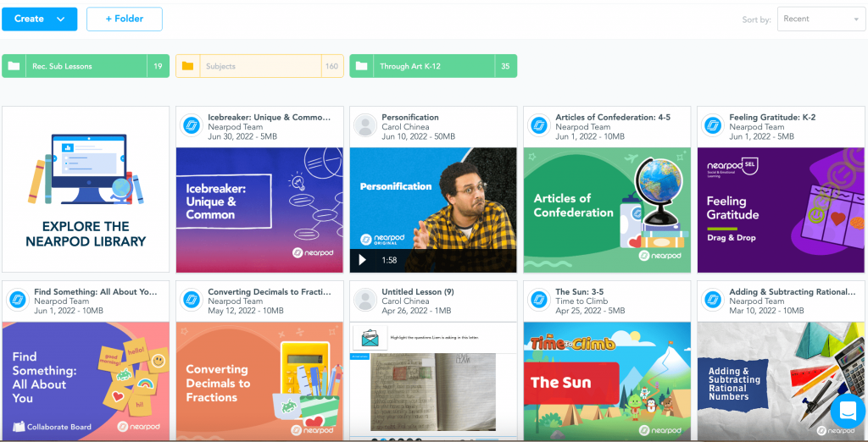Click the avatar icon on Personification card
The width and height of the screenshot is (868, 442).
365,125
